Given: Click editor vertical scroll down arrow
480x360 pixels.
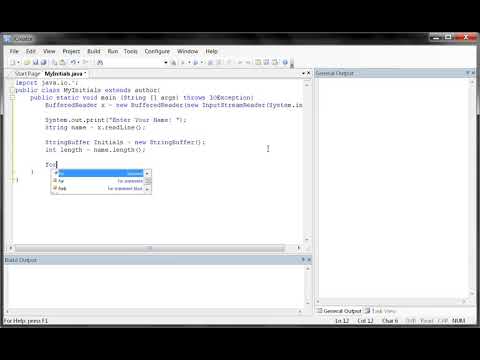Looking at the screenshot, I should pos(307,239).
